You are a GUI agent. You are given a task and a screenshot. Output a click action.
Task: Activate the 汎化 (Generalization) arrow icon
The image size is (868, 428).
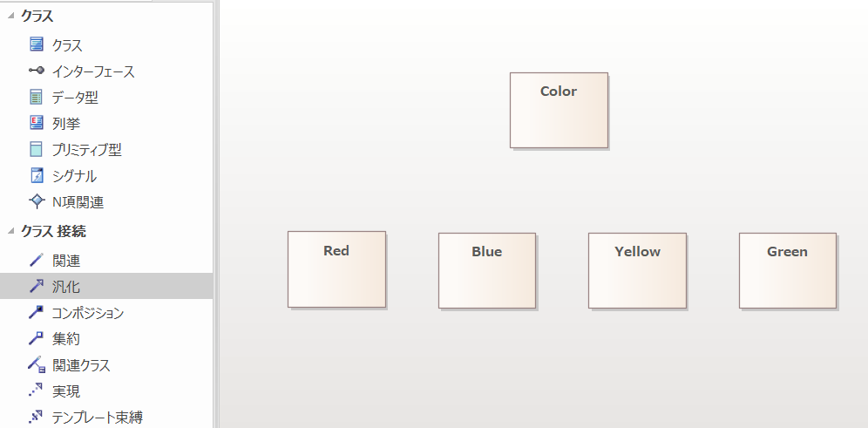36,285
